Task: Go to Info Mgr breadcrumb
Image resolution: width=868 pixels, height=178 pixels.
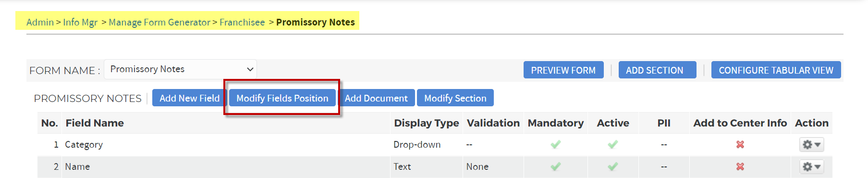Action: coord(80,22)
